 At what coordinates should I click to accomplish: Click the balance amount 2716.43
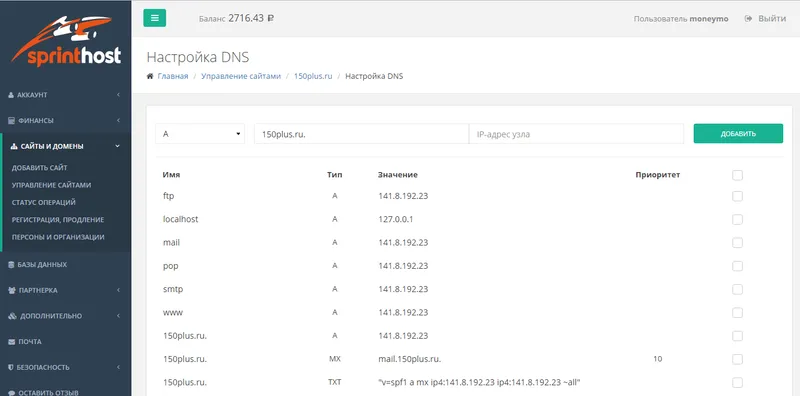246,18
